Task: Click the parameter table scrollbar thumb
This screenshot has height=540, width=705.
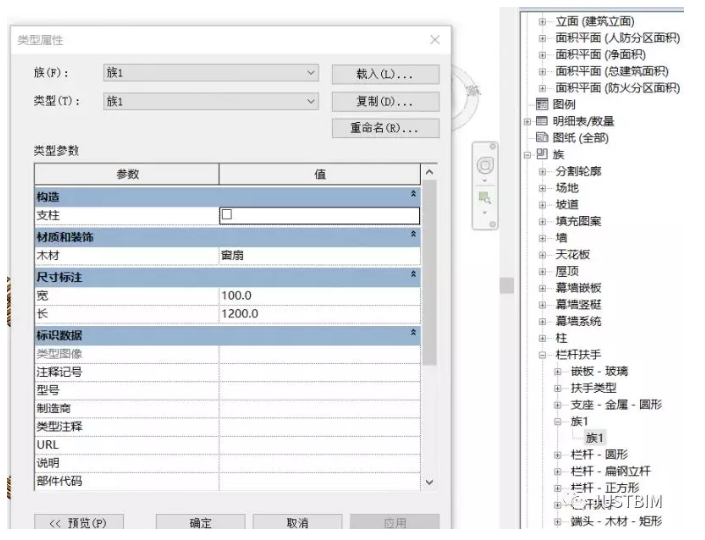Action: click(429, 272)
